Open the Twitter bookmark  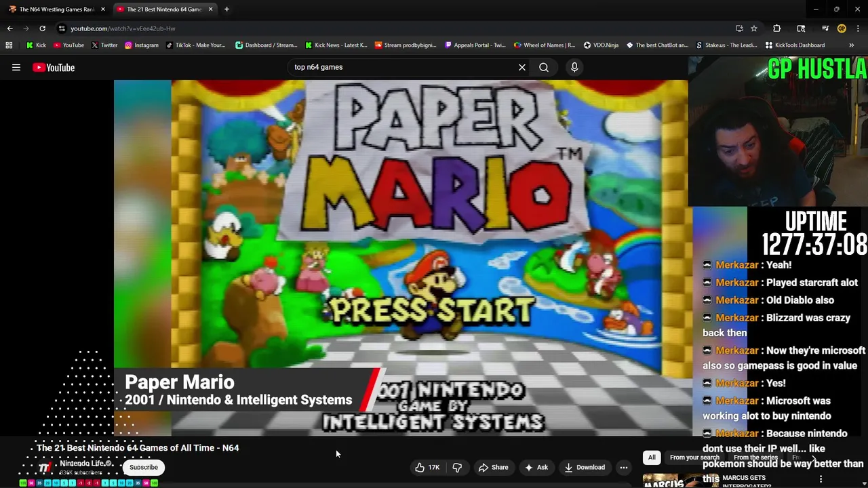click(x=104, y=45)
